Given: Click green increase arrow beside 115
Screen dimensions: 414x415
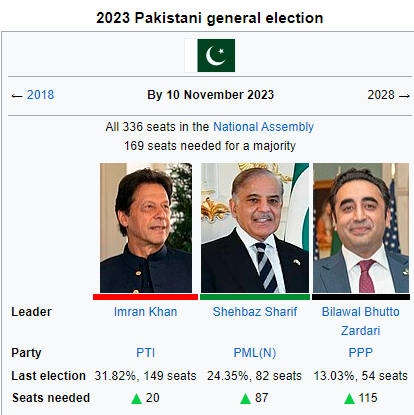Looking at the screenshot, I should pyautogui.click(x=349, y=398).
